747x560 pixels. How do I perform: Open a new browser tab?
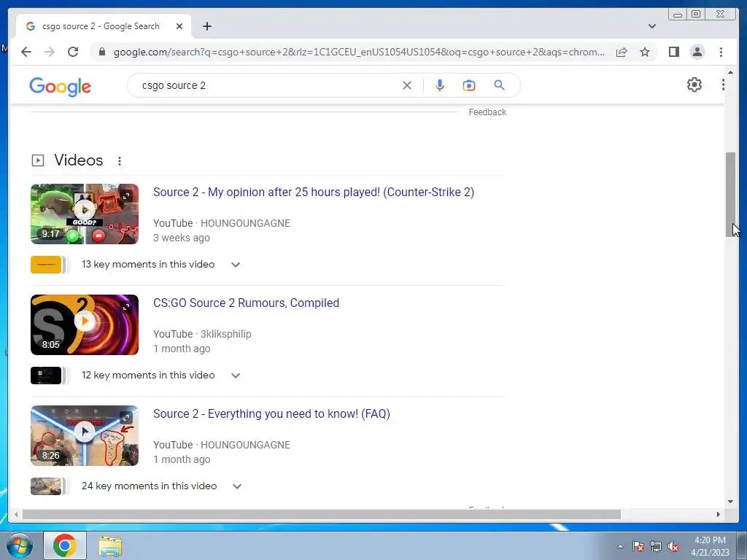206,26
